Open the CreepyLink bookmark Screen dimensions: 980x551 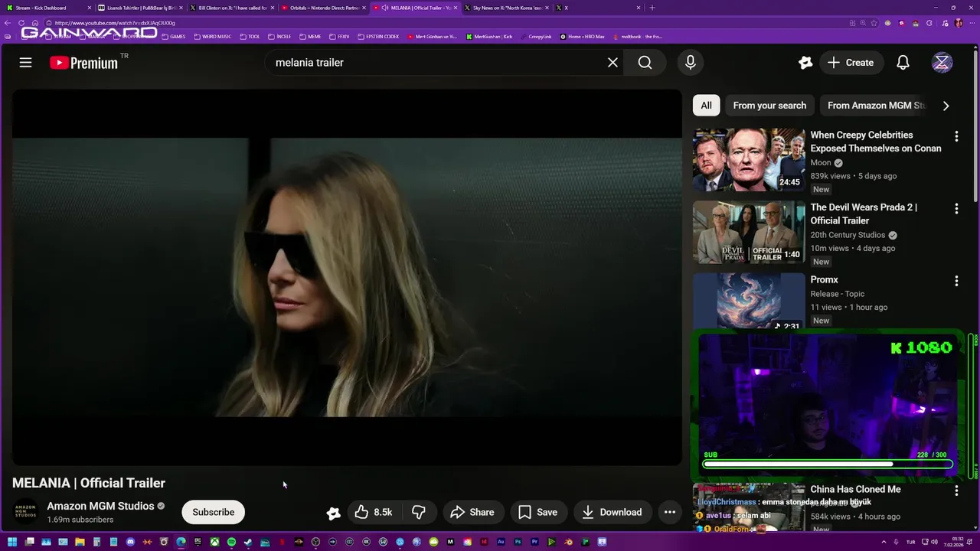536,37
